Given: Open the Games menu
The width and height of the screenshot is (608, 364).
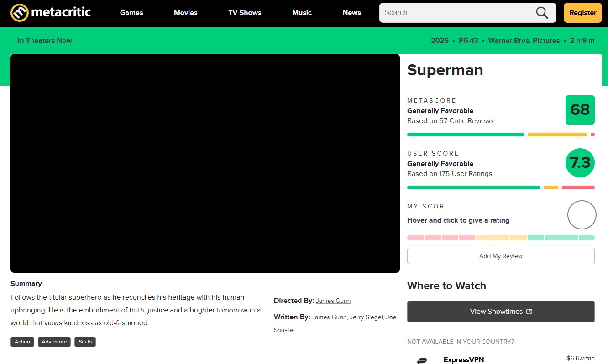Looking at the screenshot, I should pos(131,13).
